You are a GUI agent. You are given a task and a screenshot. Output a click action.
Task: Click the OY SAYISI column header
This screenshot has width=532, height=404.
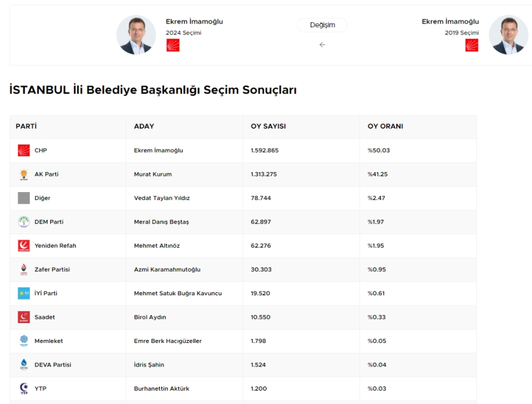[x=268, y=126]
